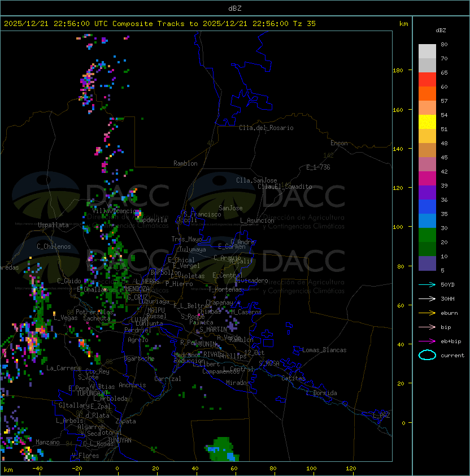Click the -40 km mark on bottom axis

click(x=37, y=469)
